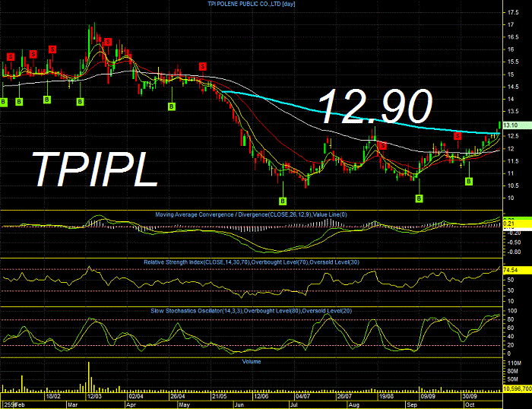The height and width of the screenshot is (409, 532).
Task: Click the Mar month label
Action: 73,405
